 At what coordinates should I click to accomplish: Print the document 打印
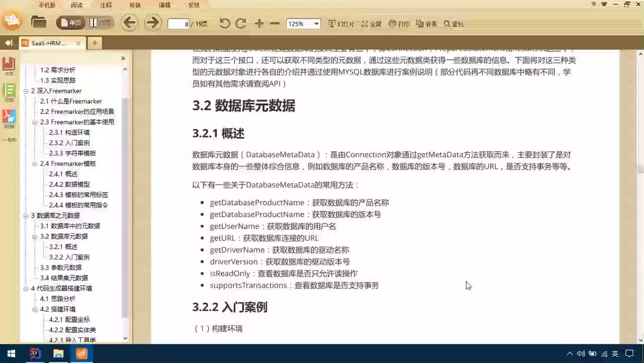[399, 24]
